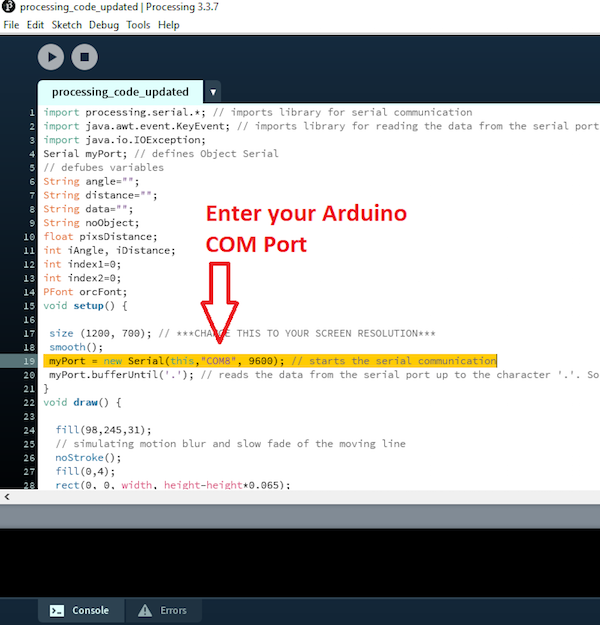600x625 pixels.
Task: Click the motion blur comment on line 25
Action: [230, 444]
